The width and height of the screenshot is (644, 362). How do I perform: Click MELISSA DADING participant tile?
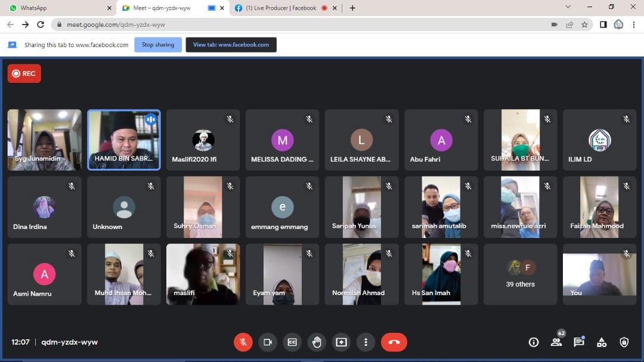point(282,140)
